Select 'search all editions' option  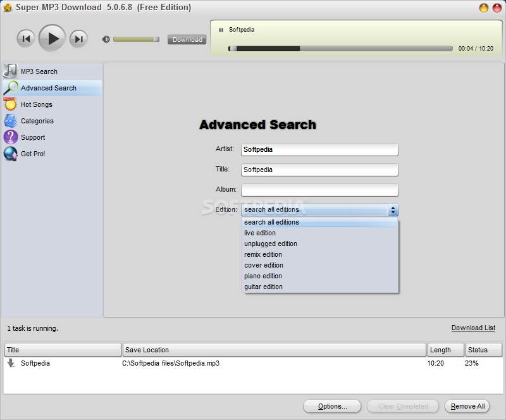point(320,222)
